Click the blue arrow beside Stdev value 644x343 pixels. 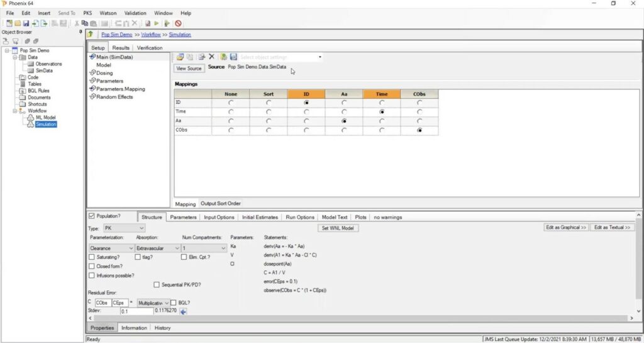[x=183, y=312]
